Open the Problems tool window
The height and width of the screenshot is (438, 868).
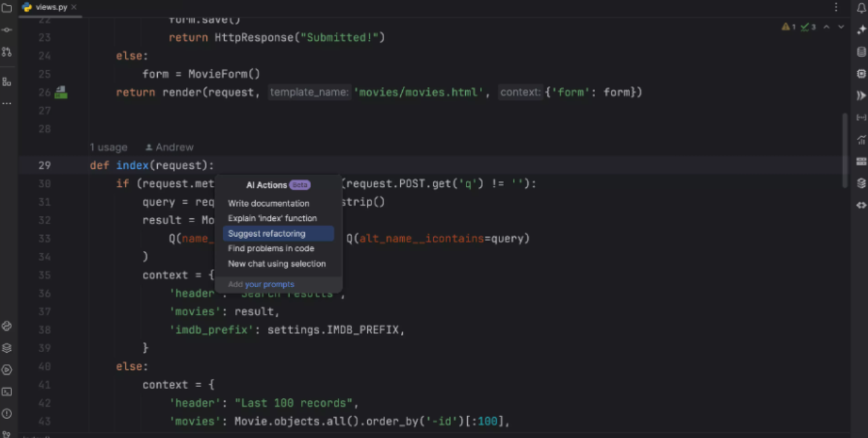6,414
